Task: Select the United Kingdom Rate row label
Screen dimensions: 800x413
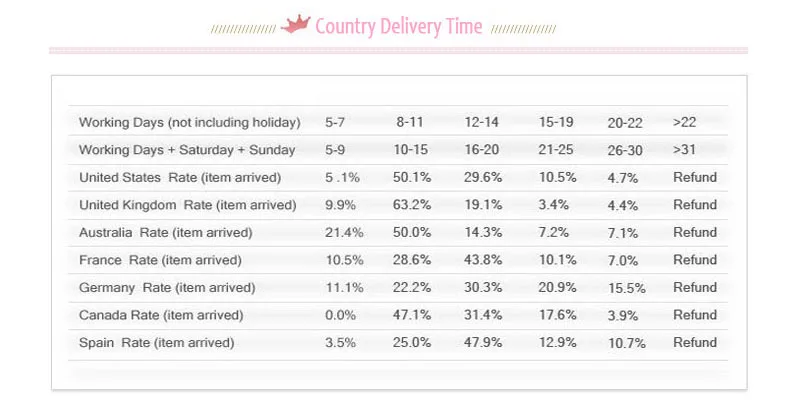Action: [x=188, y=205]
